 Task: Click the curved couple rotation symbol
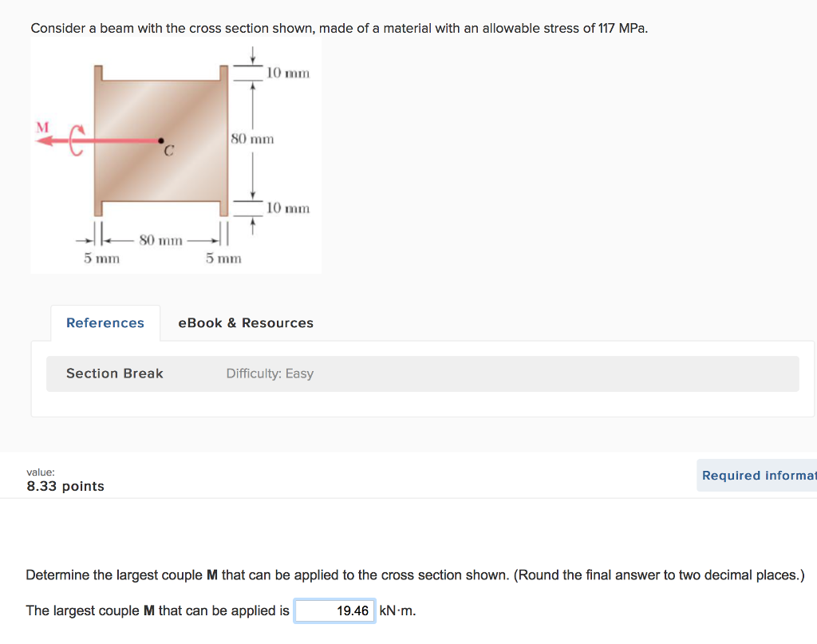[77, 141]
